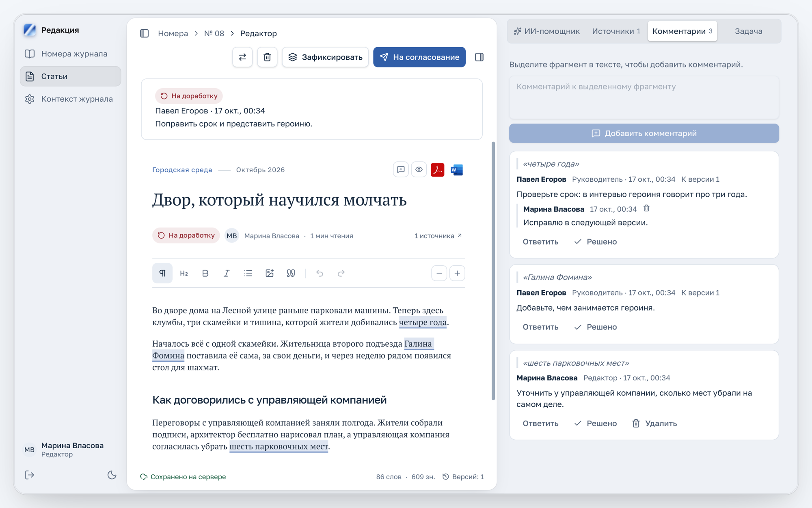Image resolution: width=812 pixels, height=508 pixels.
Task: Mark «четыре года» comment as Решено
Action: (x=596, y=242)
